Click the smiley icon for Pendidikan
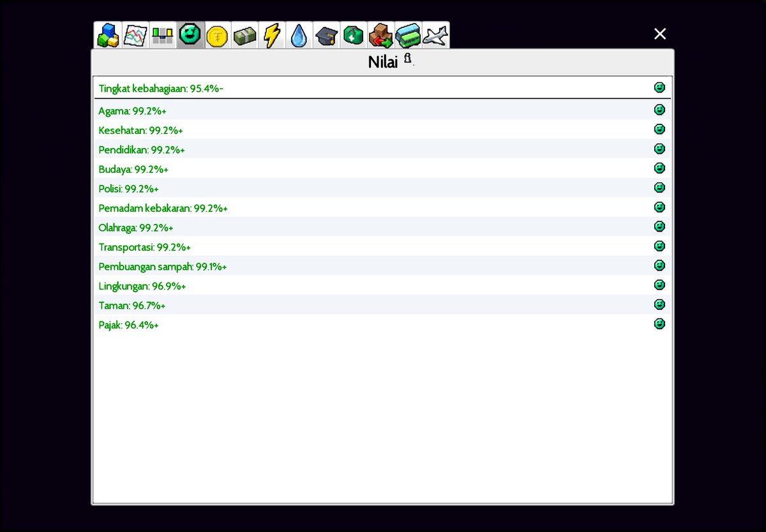The width and height of the screenshot is (766, 532). click(659, 149)
